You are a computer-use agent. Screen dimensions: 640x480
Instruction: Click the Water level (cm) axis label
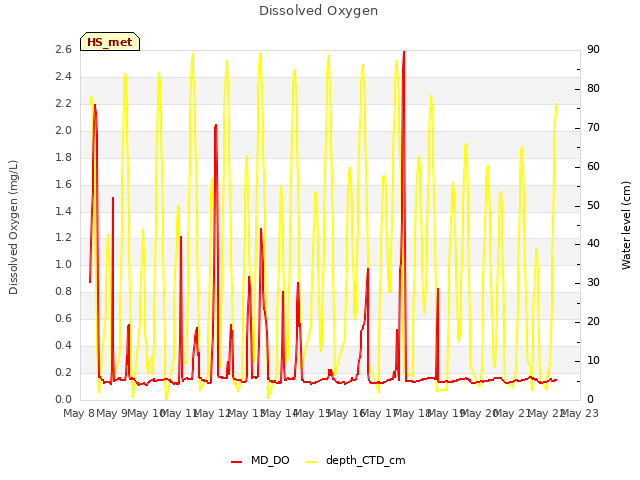(626, 225)
